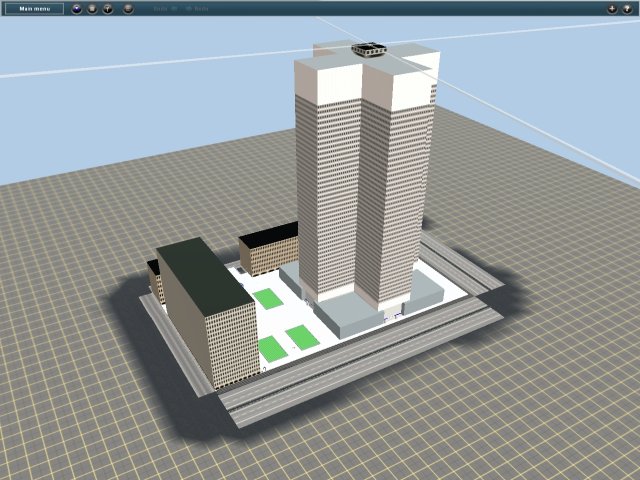
Task: Click the faded Redo button
Action: point(197,8)
